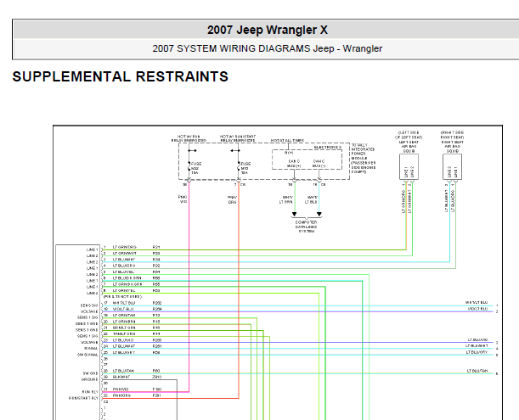The height and width of the screenshot is (420, 519).
Task: Select pin 5 'LT BLU/YEL' wire label
Action: (x=123, y=272)
